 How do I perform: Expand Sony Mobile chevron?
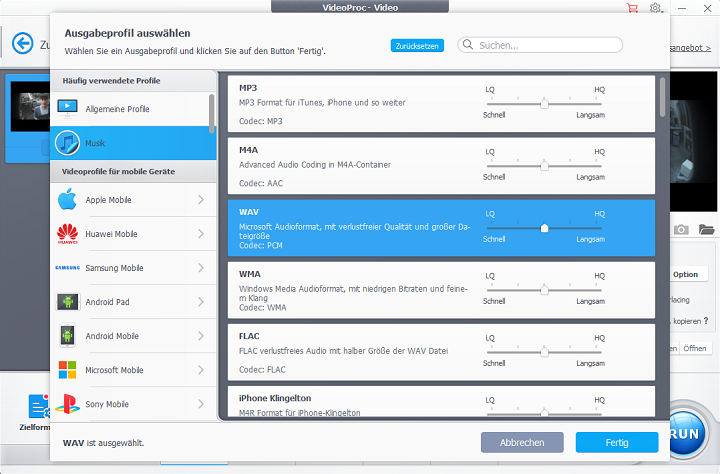coord(201,404)
